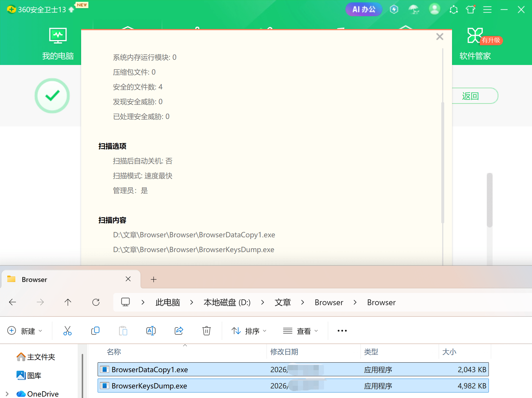
Task: Click the 360 main window scrollbar
Action: [x=490, y=200]
